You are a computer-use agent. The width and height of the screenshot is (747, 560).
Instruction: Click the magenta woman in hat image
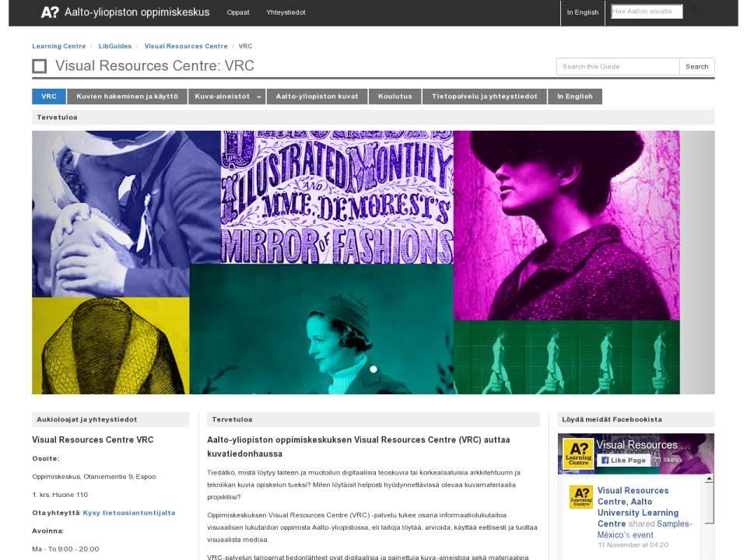tap(566, 226)
